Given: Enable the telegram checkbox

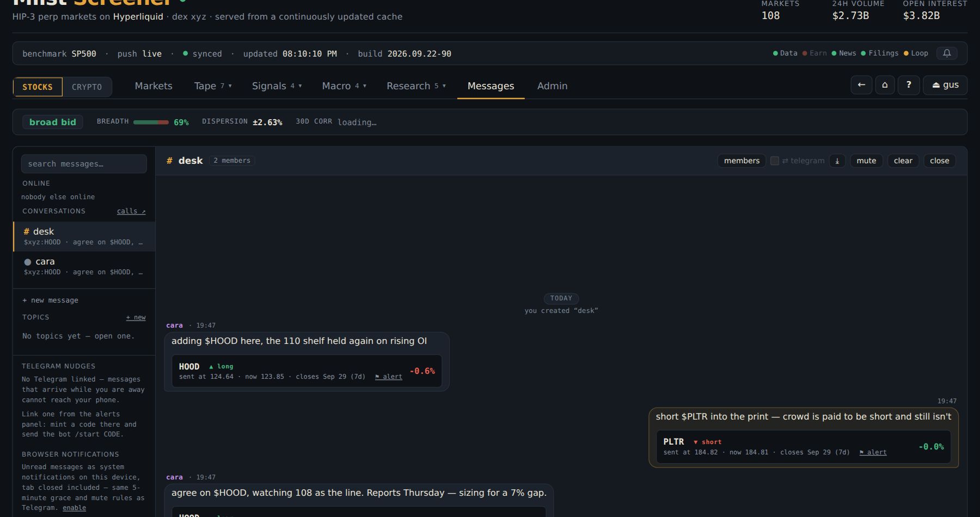Looking at the screenshot, I should coord(775,161).
